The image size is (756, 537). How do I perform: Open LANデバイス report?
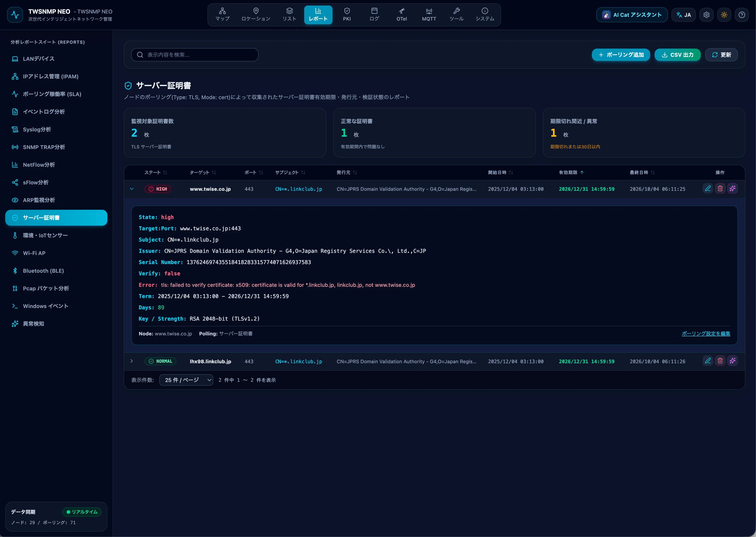tap(56, 59)
